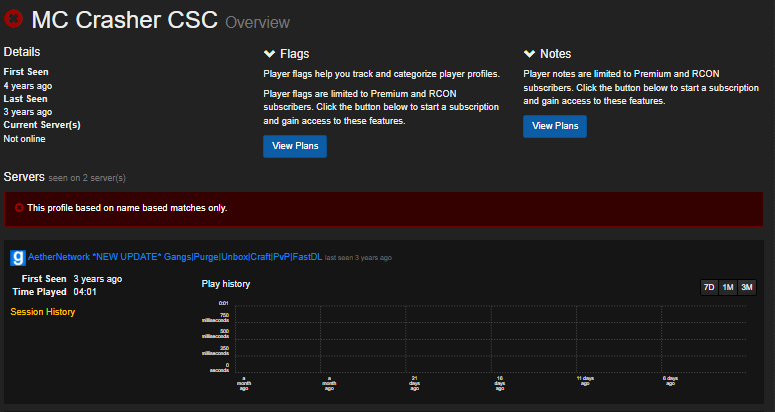Click View Plans under Flags
The width and height of the screenshot is (775, 412).
(x=294, y=146)
